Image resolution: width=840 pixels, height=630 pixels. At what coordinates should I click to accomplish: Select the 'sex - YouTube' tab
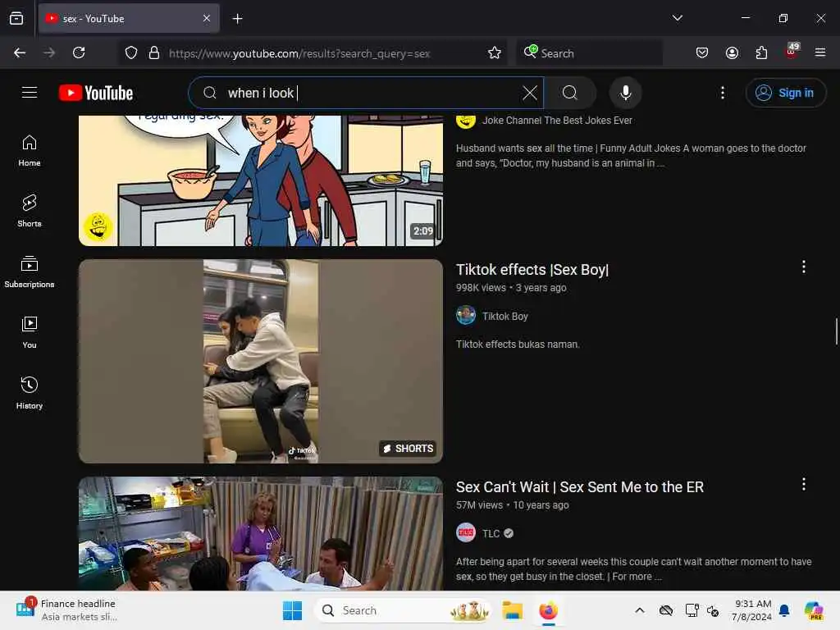click(x=129, y=18)
